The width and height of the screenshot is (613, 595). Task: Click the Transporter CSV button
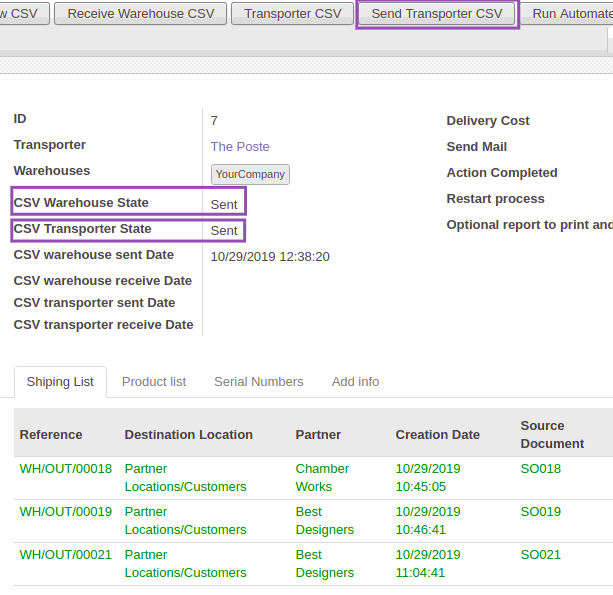pyautogui.click(x=292, y=14)
